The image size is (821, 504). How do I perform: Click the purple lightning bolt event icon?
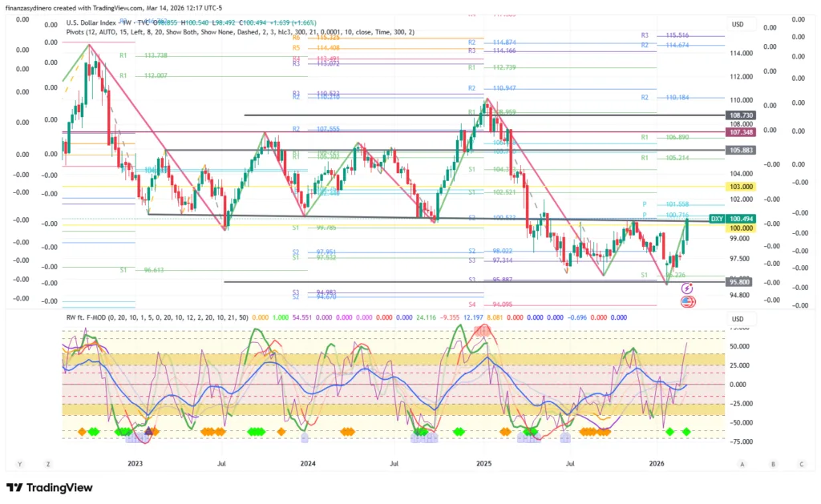[x=687, y=288]
